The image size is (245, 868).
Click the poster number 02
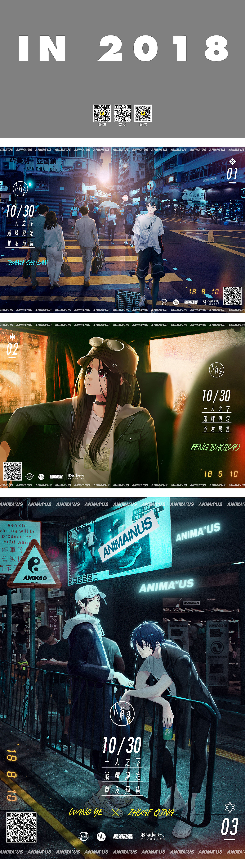(12, 349)
